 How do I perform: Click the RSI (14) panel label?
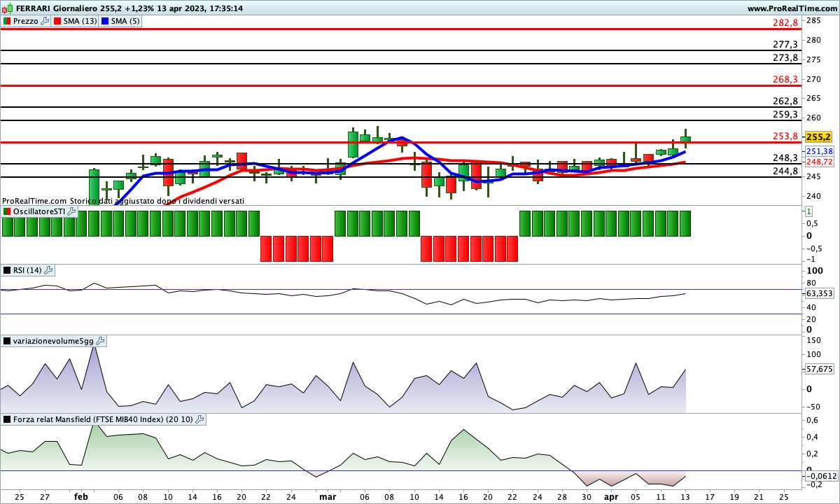coord(28,270)
